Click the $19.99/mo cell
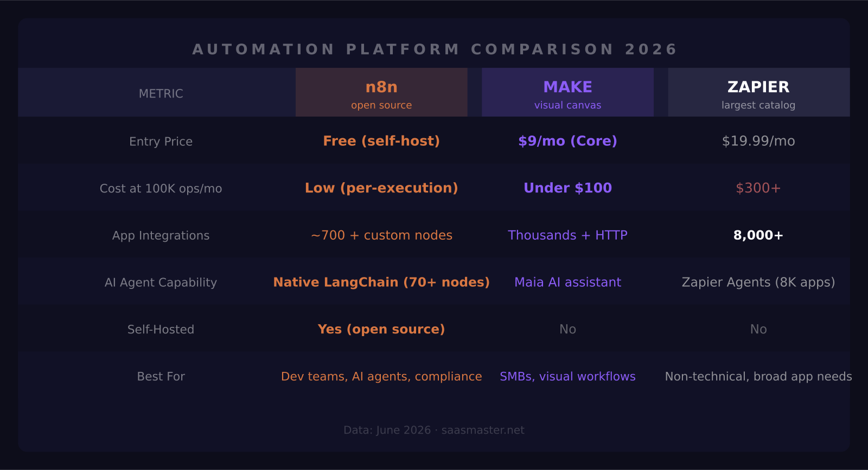 point(758,141)
